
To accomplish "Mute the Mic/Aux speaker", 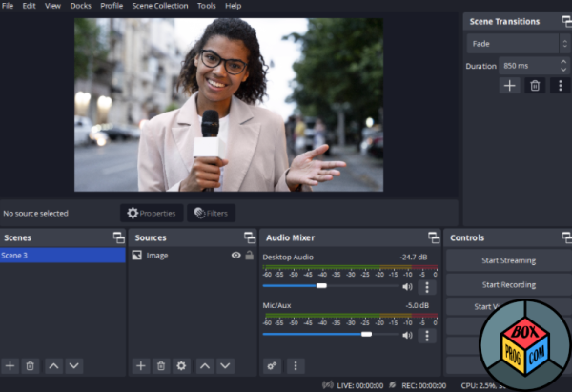I will click(x=407, y=335).
